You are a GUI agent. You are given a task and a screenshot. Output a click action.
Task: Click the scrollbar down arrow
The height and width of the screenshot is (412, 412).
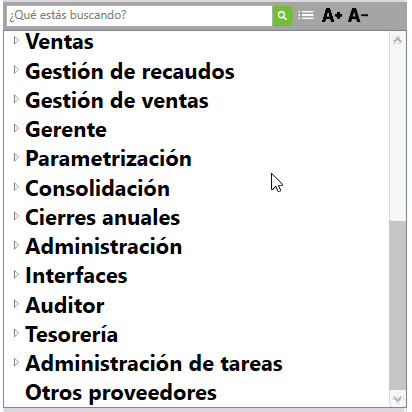(397, 398)
